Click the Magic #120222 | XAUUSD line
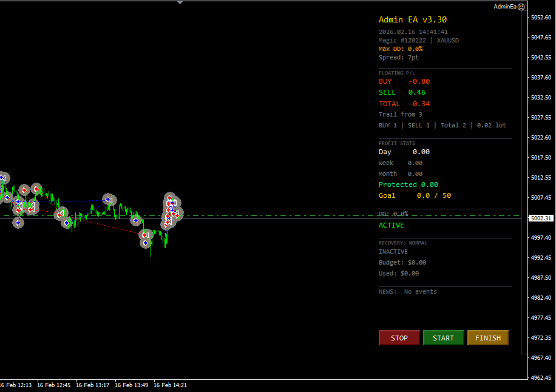556x392 pixels. coord(418,41)
